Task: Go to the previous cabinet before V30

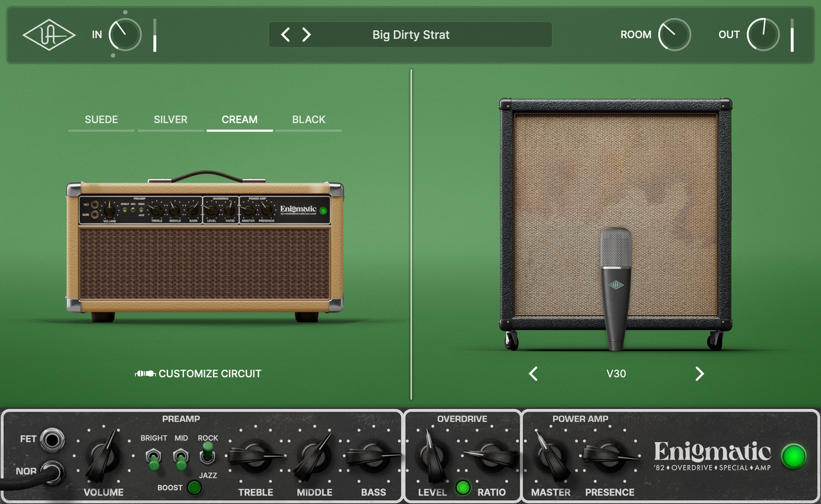Action: click(533, 374)
